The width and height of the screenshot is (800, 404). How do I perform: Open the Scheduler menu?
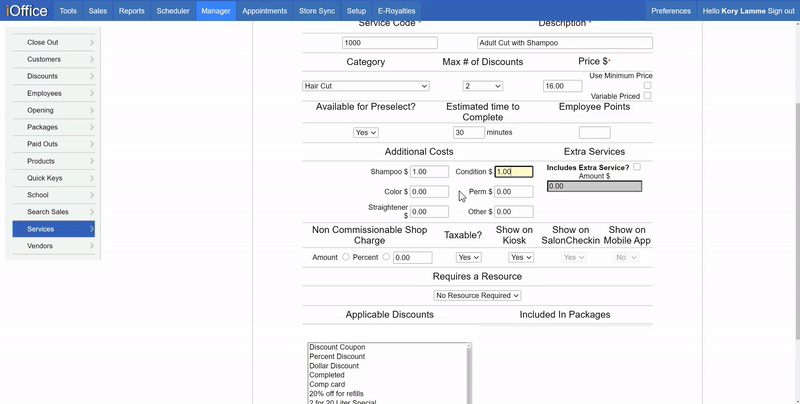point(173,11)
